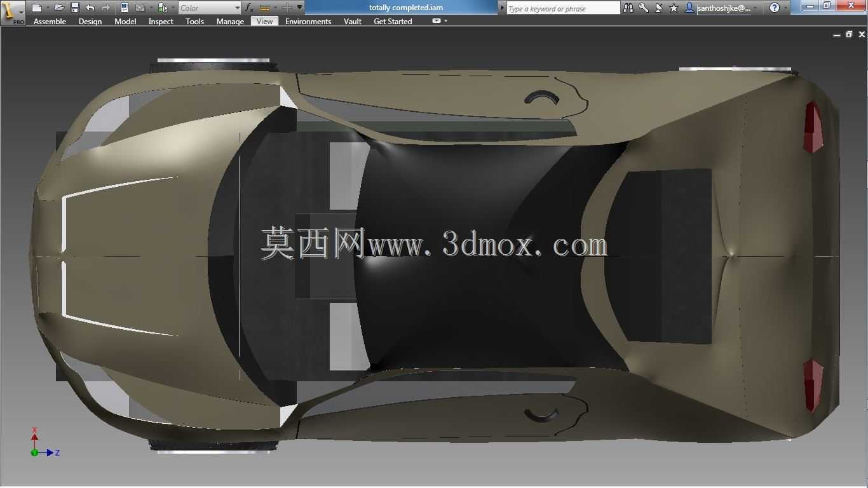This screenshot has height=488, width=868.
Task: Switch to the Environments tab
Action: (x=308, y=21)
